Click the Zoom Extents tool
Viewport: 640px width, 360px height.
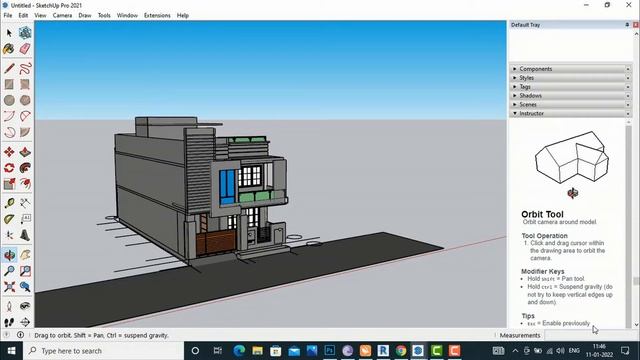(x=9, y=287)
